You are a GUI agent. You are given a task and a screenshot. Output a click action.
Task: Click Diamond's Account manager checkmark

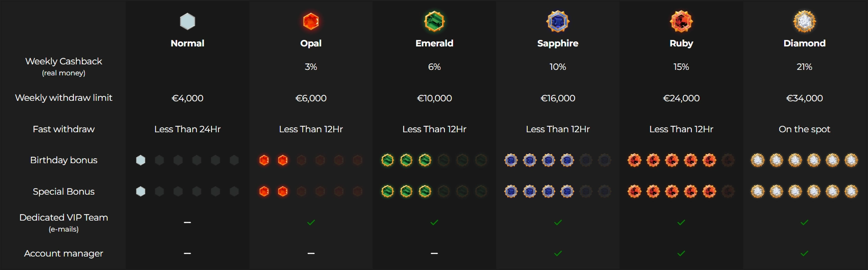tap(805, 254)
